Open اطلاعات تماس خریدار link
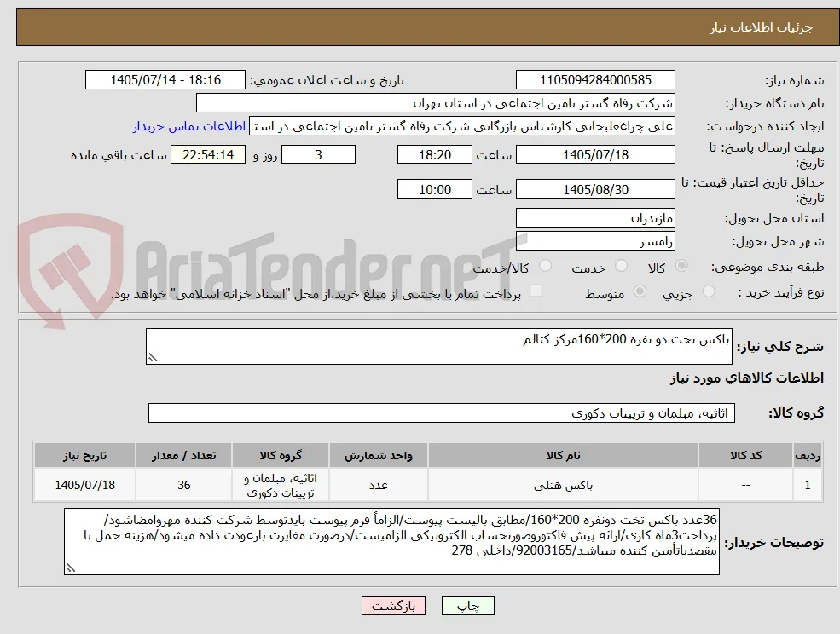 [189, 126]
